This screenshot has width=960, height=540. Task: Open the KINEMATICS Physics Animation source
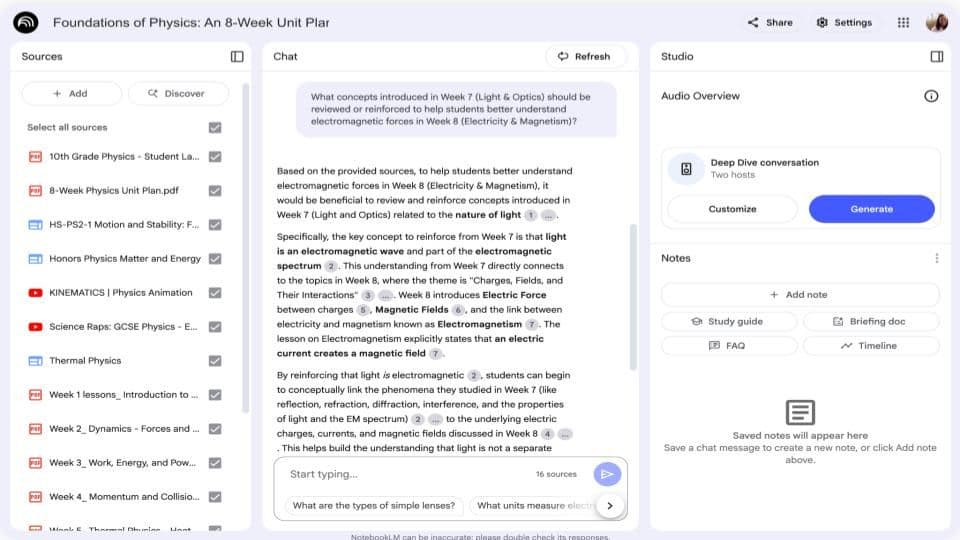(120, 293)
